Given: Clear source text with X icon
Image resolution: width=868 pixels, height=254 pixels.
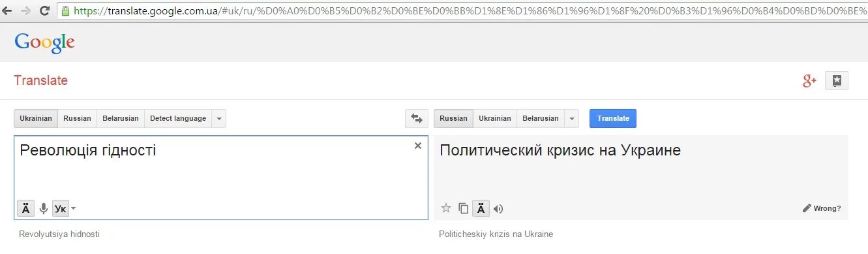Looking at the screenshot, I should 418,146.
